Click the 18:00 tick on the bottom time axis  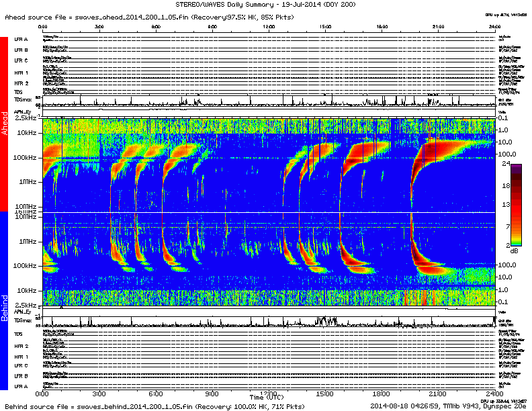(382, 394)
